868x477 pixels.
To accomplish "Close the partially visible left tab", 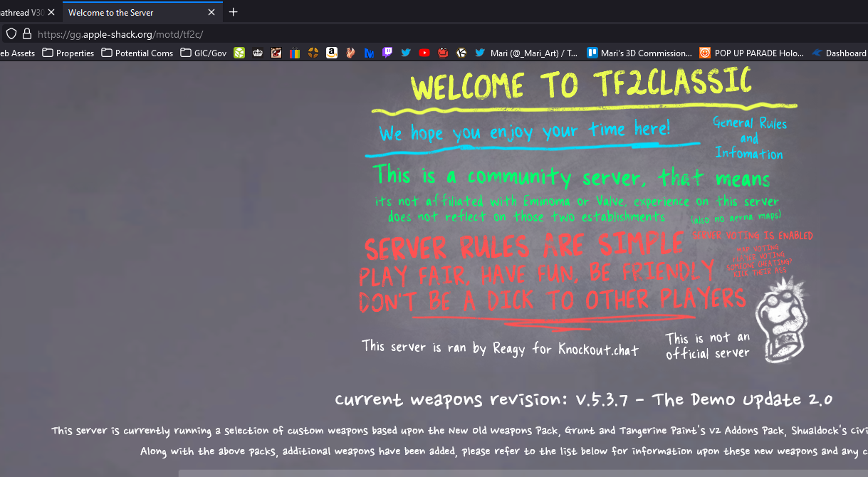I will tap(51, 12).
